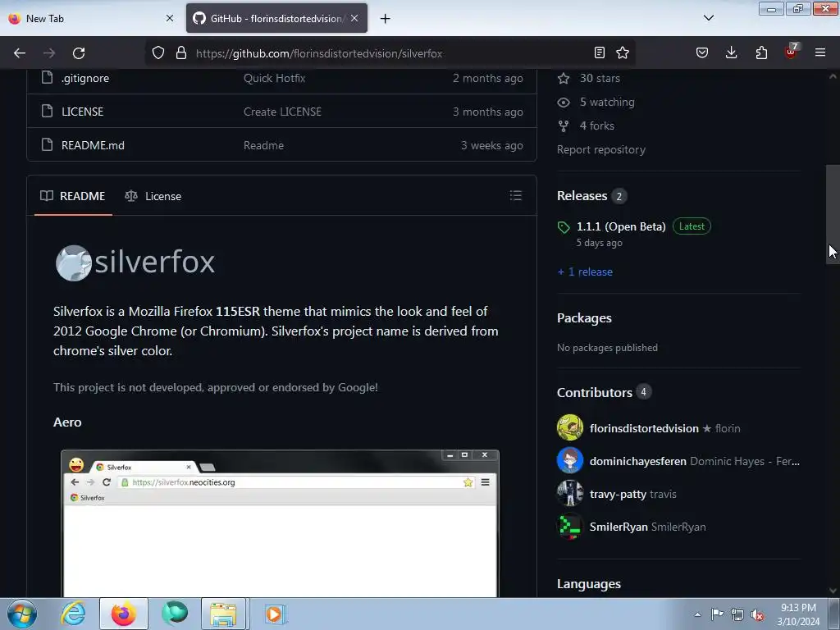Viewport: 840px width, 630px height.
Task: Open the Firefox hamburger menu
Action: 820,52
